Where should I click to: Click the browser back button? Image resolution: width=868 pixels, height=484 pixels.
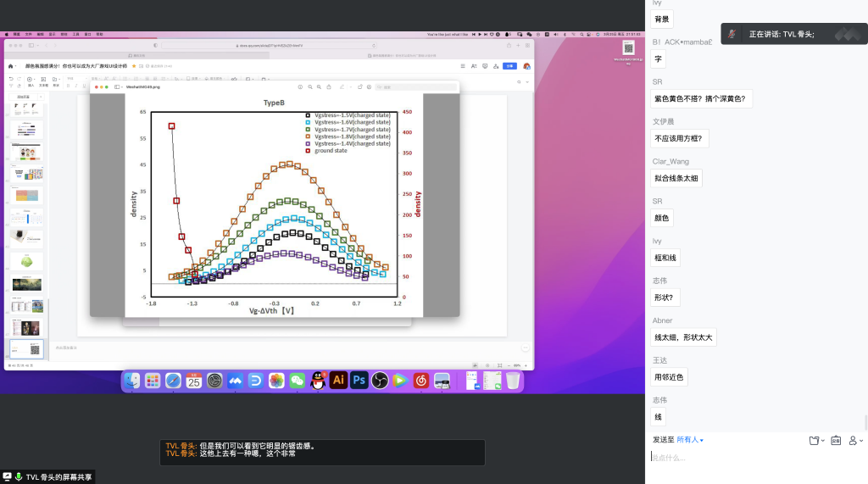[x=46, y=46]
